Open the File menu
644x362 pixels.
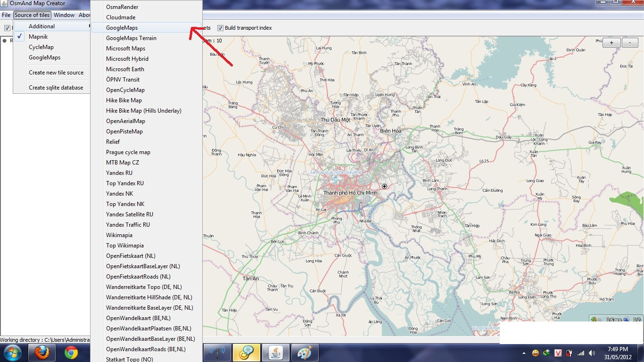[6, 15]
